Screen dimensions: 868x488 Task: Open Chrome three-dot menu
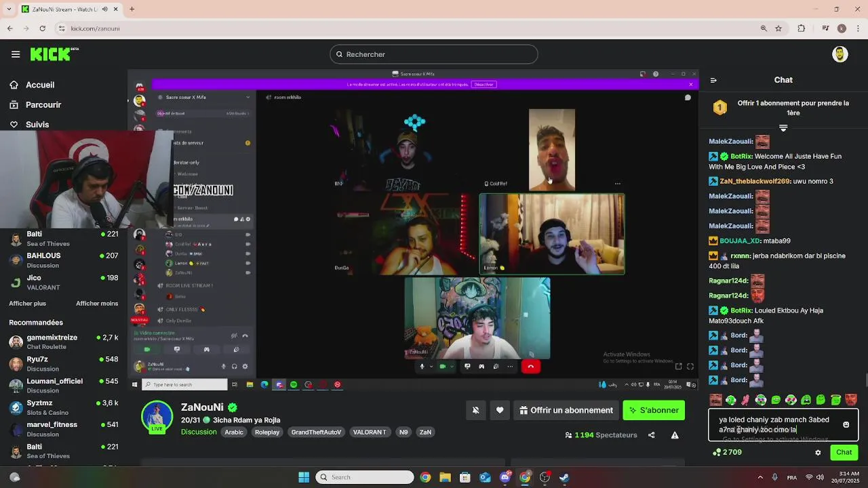(856, 28)
